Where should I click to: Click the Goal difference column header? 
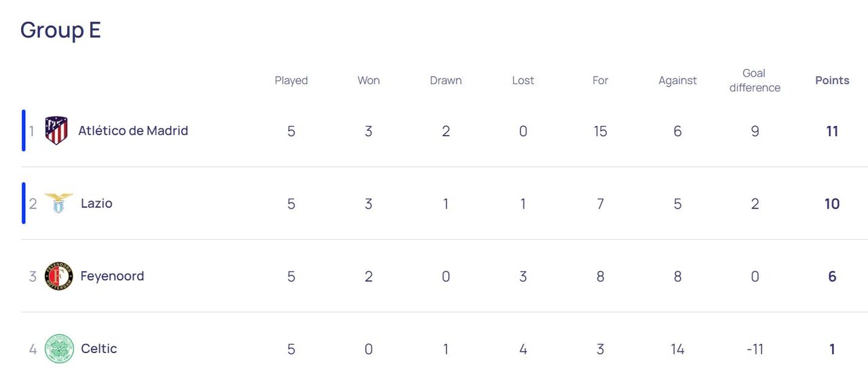754,81
